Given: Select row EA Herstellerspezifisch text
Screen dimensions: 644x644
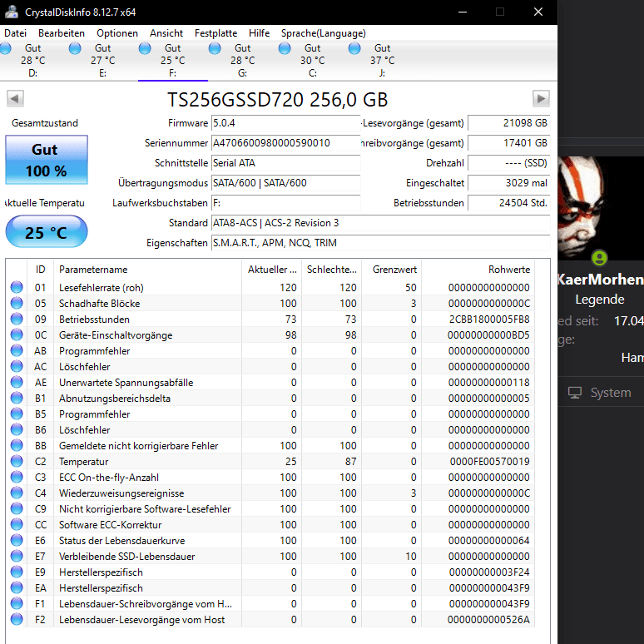Looking at the screenshot, I should click(101, 587).
